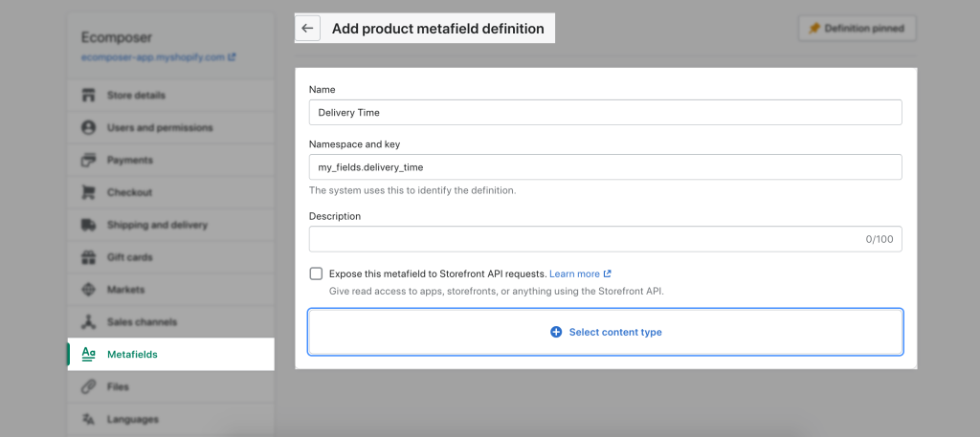Click the Sales channels network icon
The image size is (980, 437).
(x=88, y=322)
